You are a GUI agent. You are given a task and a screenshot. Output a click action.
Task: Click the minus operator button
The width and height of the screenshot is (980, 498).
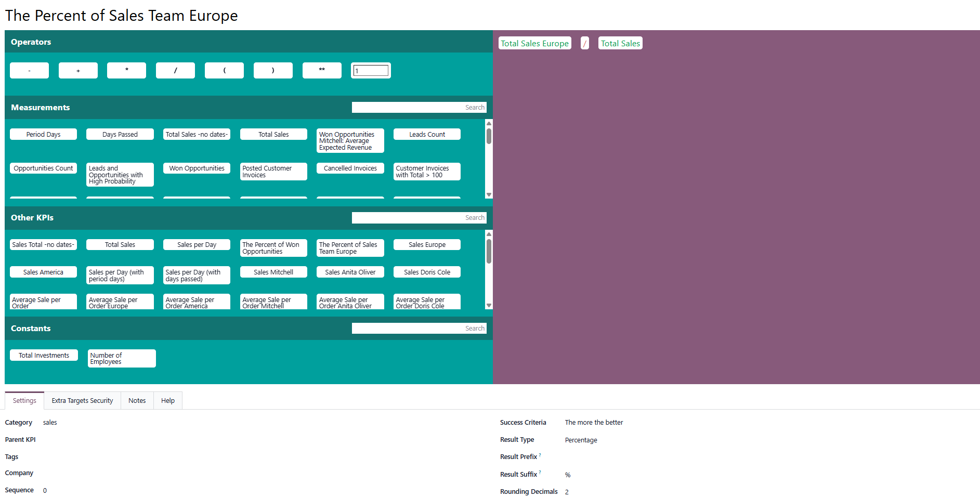point(29,70)
